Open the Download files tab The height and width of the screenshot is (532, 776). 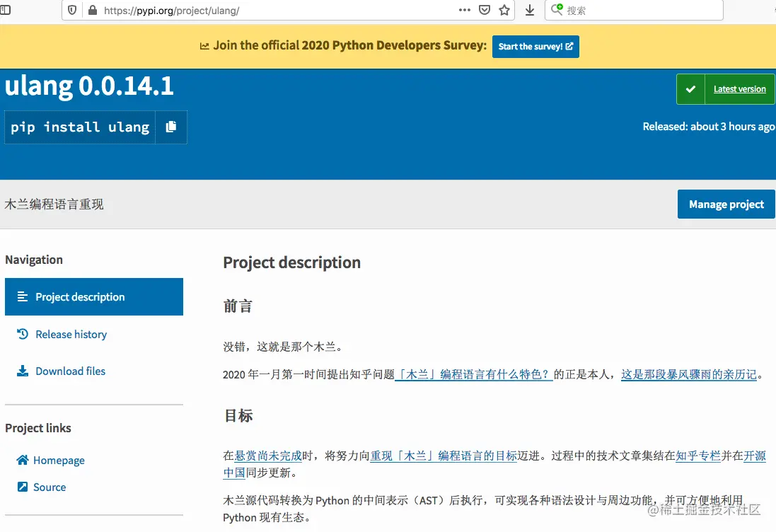tap(70, 371)
